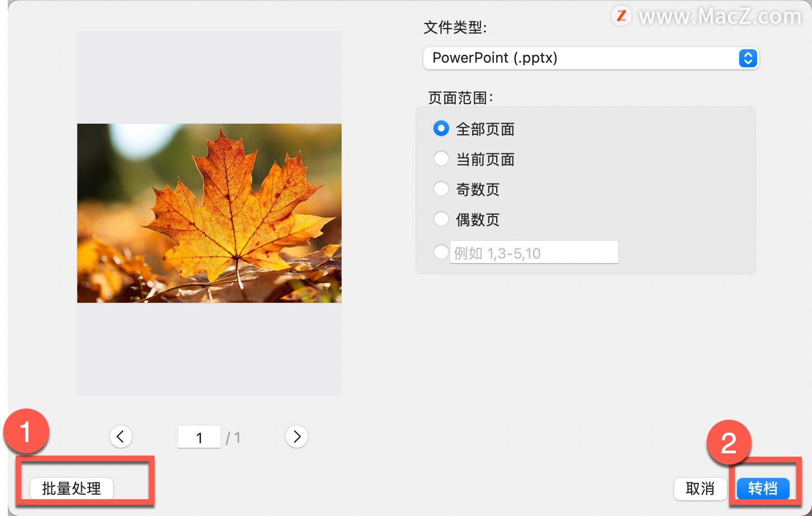This screenshot has width=812, height=516.
Task: Open the file type dropdown PowerPoint (.pptx)
Action: (x=591, y=58)
